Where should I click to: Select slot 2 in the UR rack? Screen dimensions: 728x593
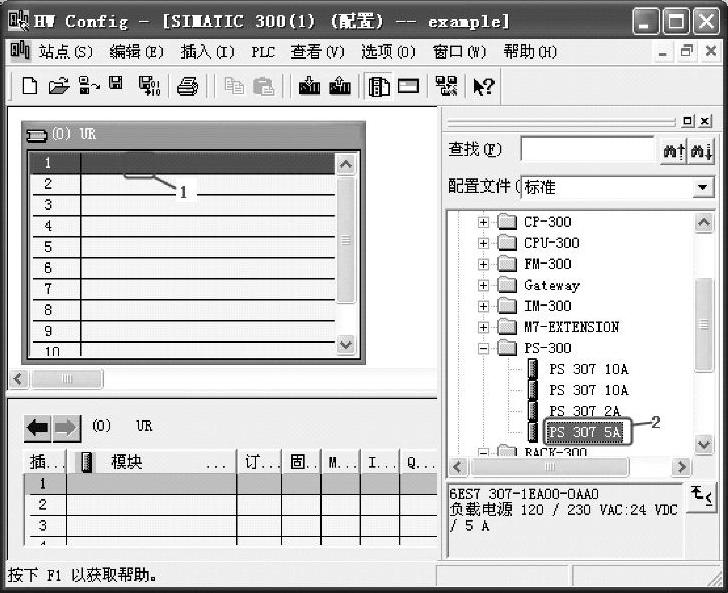pyautogui.click(x=182, y=184)
